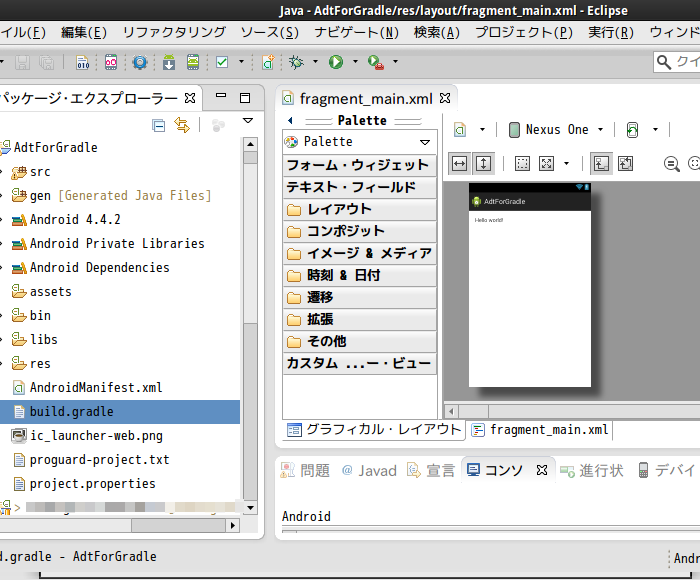This screenshot has width=700, height=580.
Task: Click the new Android XML file icon
Action: 268,62
